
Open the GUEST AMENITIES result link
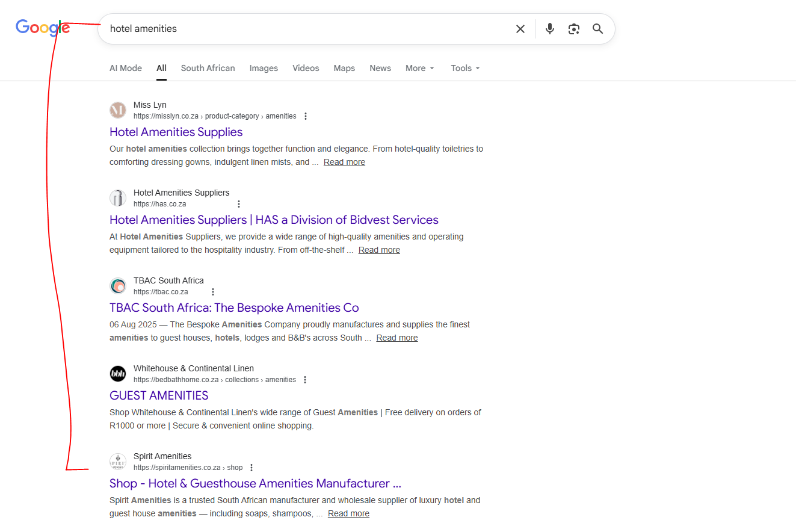pyautogui.click(x=159, y=395)
